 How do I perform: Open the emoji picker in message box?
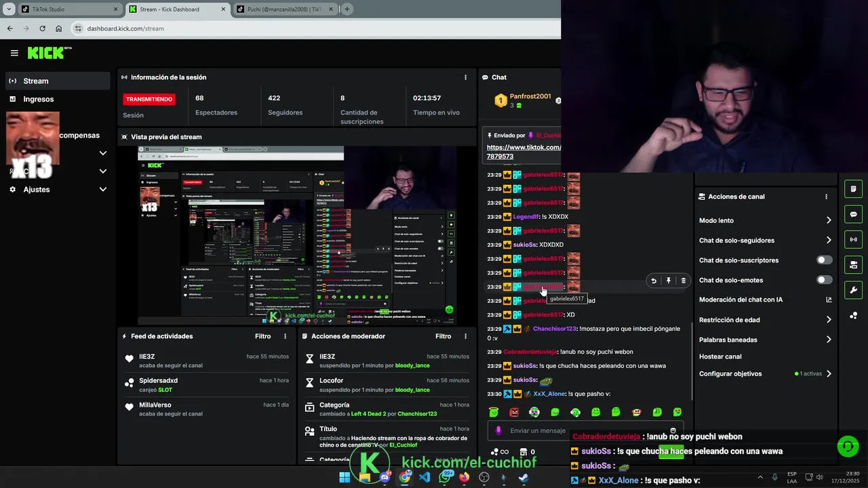pos(673,430)
